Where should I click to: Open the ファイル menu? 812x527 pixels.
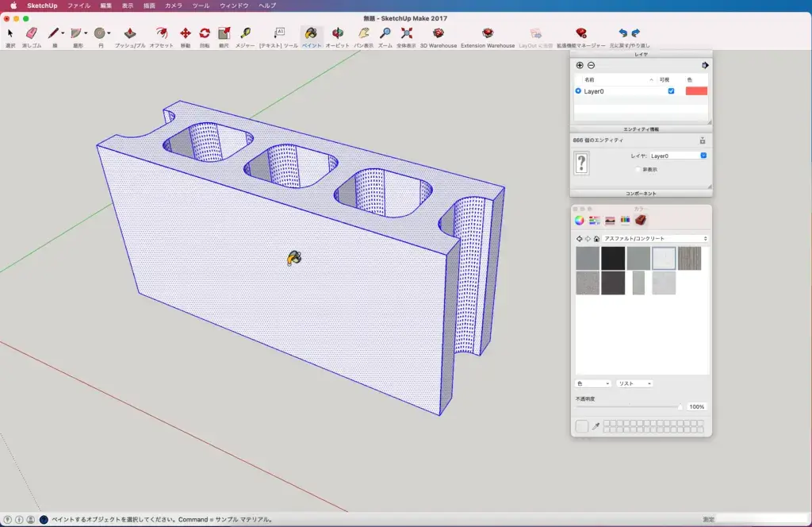pos(79,6)
